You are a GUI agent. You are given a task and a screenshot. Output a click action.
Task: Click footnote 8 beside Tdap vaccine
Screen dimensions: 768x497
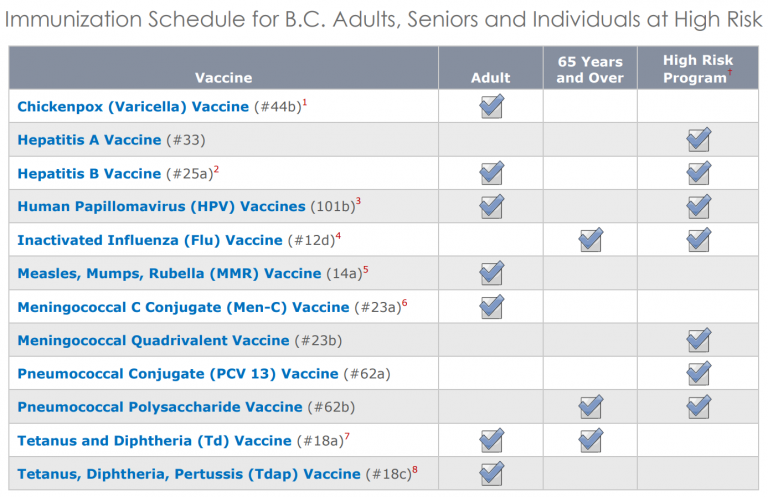(x=415, y=470)
